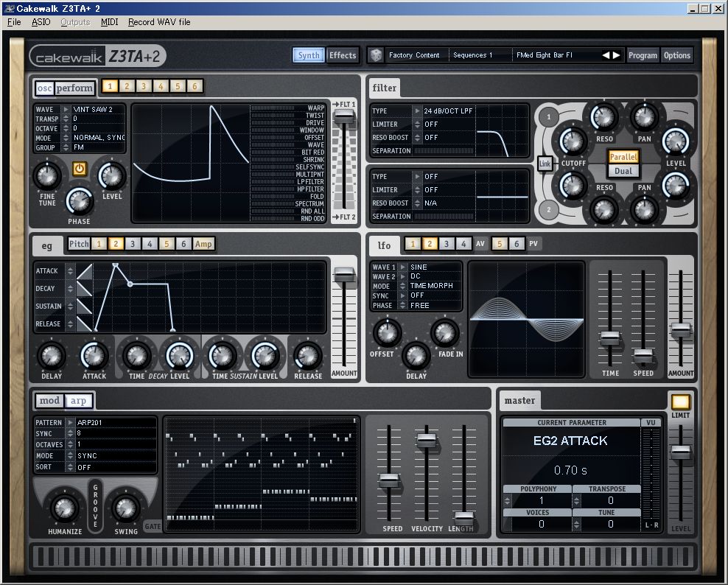The image size is (728, 585).
Task: Click the oscillator FINE TUNE knob
Action: click(x=47, y=176)
